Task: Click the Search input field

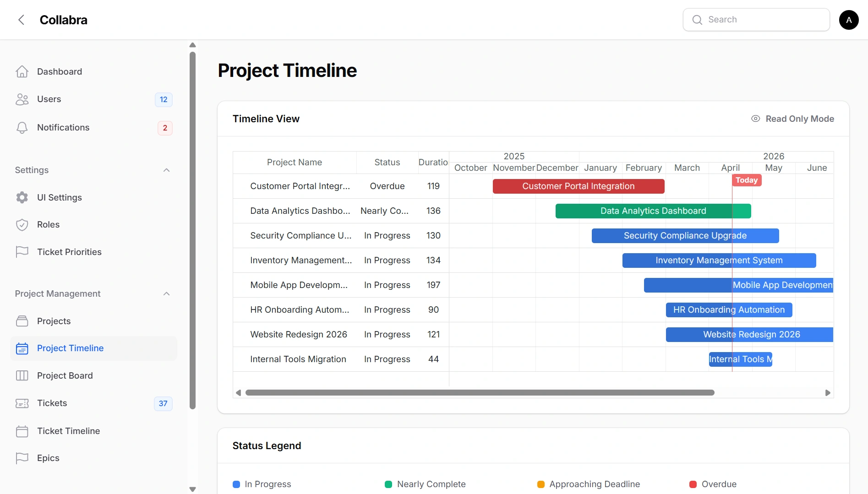Action: click(x=756, y=20)
